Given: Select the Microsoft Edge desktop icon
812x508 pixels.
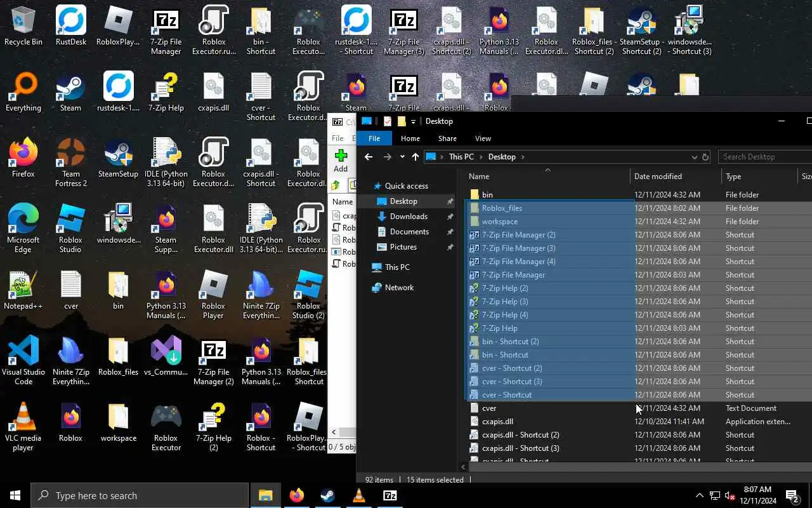Looking at the screenshot, I should pos(23,229).
